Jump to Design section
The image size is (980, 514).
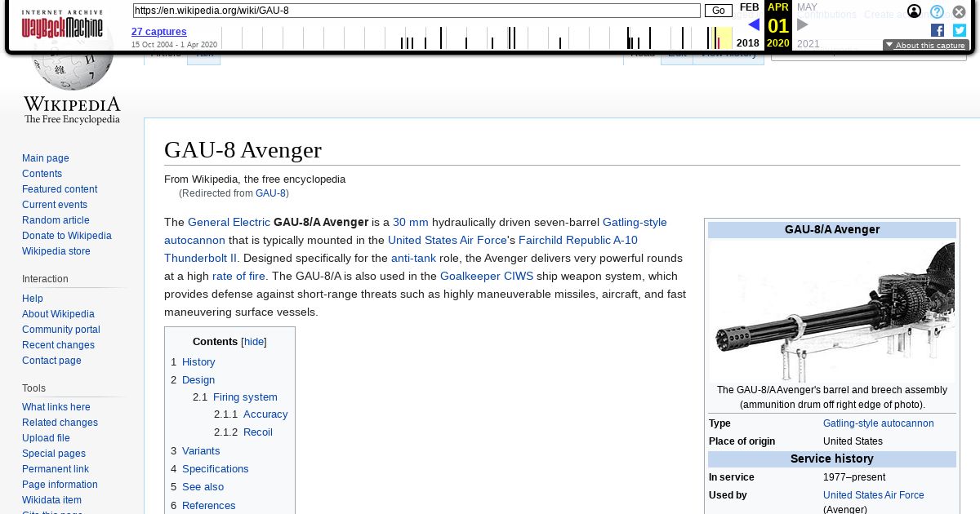tap(198, 380)
